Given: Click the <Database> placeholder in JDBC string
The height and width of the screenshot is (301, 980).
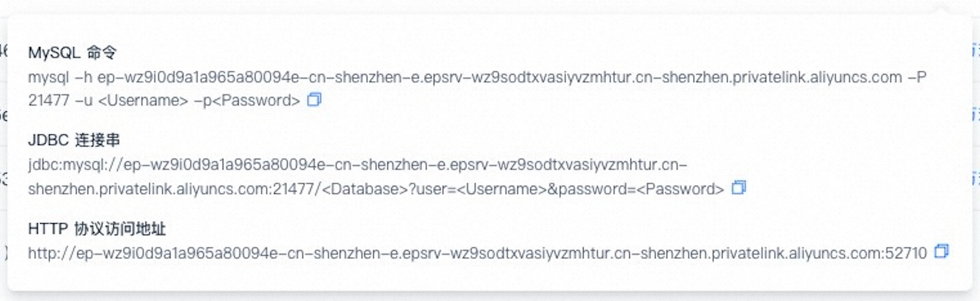Looking at the screenshot, I should 364,189.
